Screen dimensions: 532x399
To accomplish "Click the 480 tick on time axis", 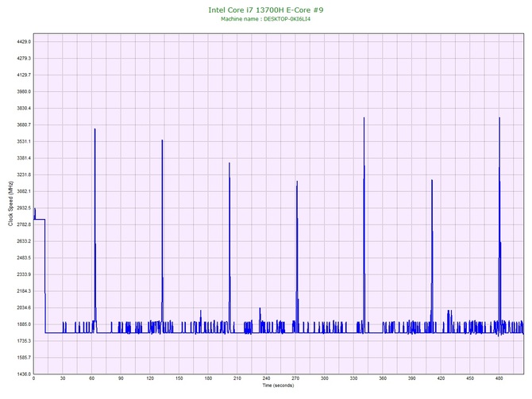I will click(x=499, y=378).
